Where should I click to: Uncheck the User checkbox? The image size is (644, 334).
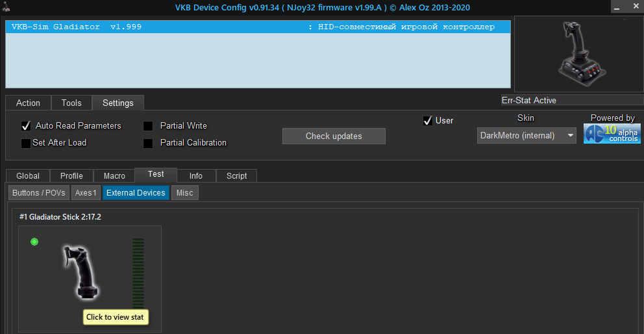tap(428, 121)
